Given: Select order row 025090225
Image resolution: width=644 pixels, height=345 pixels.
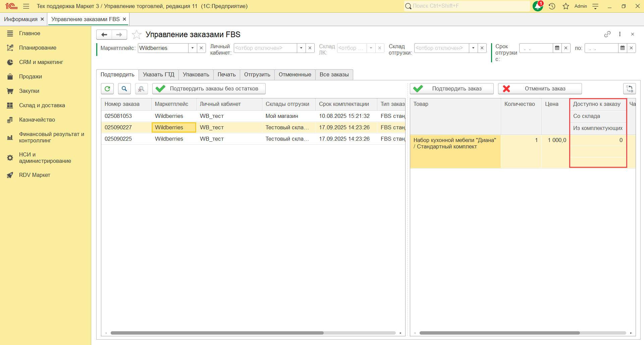Looking at the screenshot, I should point(118,139).
